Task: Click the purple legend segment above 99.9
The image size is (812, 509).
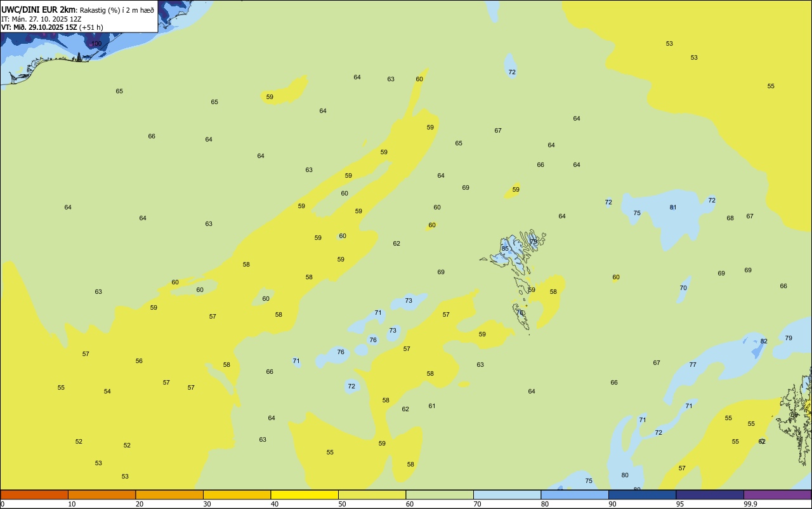Action: [777, 494]
